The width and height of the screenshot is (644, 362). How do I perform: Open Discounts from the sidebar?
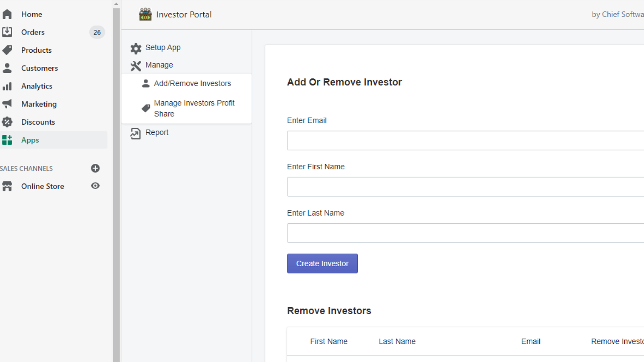(x=38, y=122)
